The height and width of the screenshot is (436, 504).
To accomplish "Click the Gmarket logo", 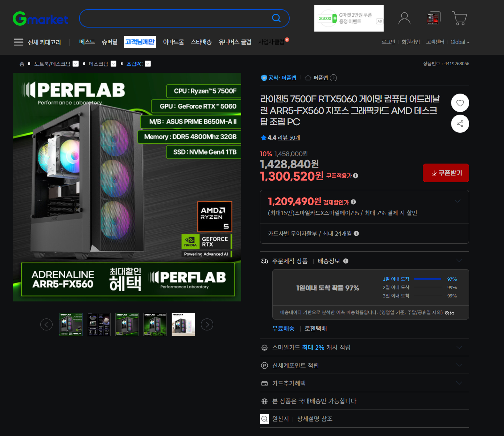I will [40, 18].
